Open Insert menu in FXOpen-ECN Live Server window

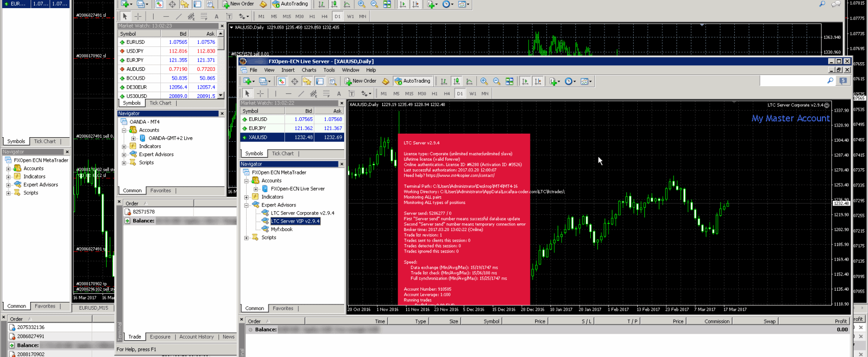pyautogui.click(x=288, y=70)
